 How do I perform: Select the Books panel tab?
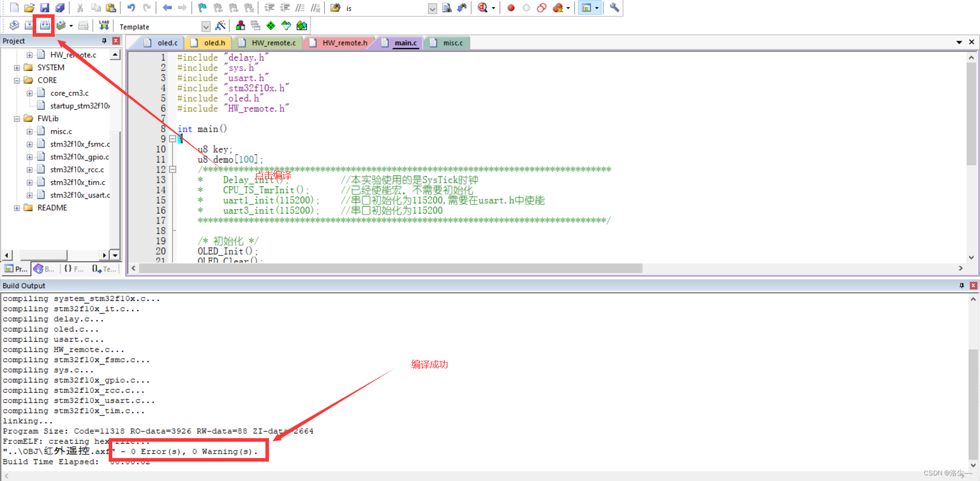[44, 269]
